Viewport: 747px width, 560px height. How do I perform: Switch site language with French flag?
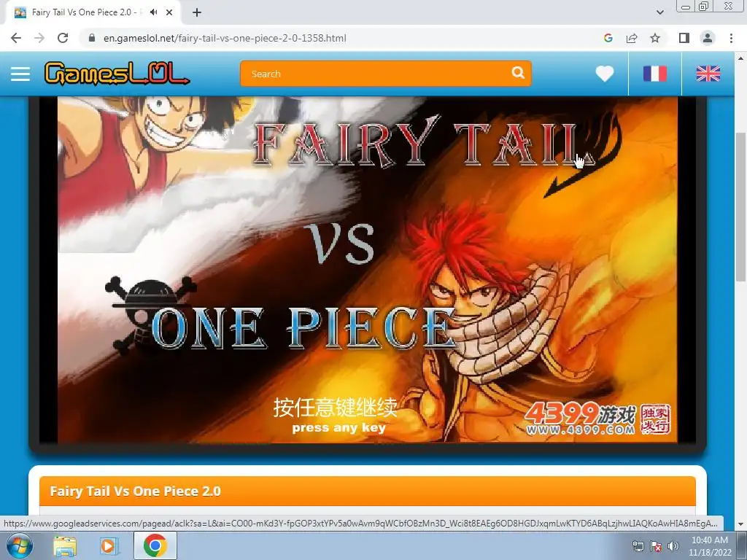click(655, 74)
